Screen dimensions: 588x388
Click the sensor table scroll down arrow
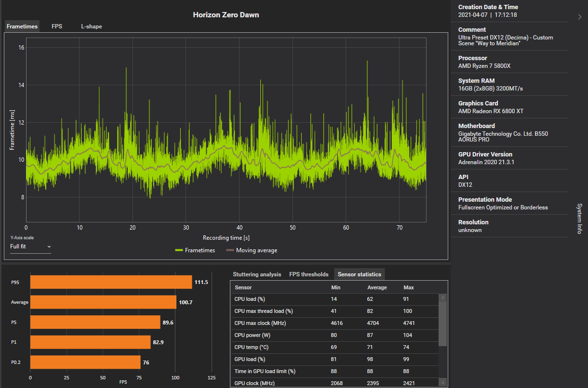tap(443, 382)
